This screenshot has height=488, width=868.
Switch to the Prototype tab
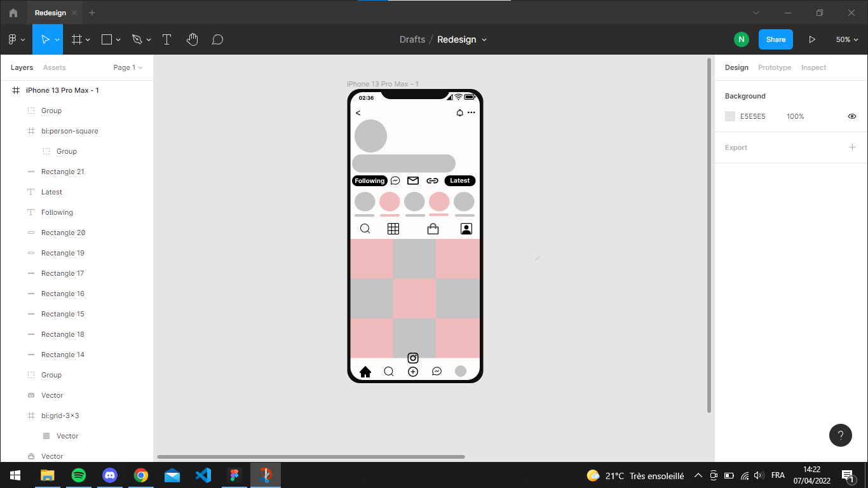point(775,67)
